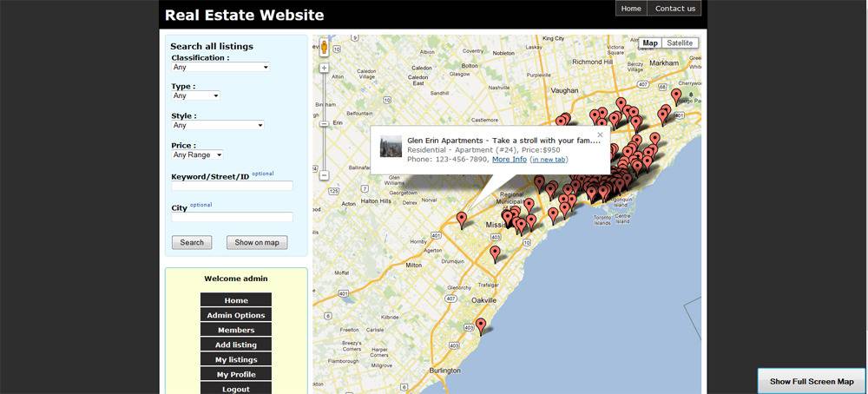Open the Classification dropdown
Viewport: 868px width, 394px height.
click(x=220, y=67)
